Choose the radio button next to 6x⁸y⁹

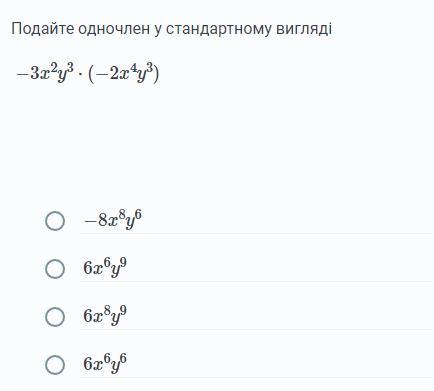pos(55,317)
